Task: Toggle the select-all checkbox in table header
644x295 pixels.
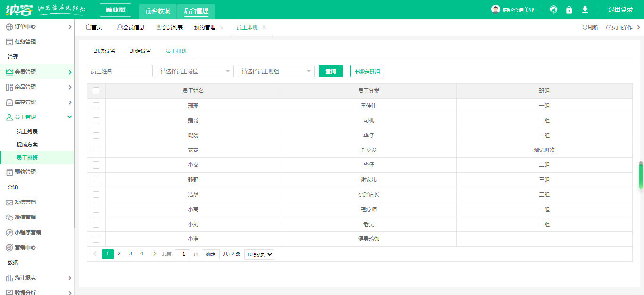Action: click(96, 91)
